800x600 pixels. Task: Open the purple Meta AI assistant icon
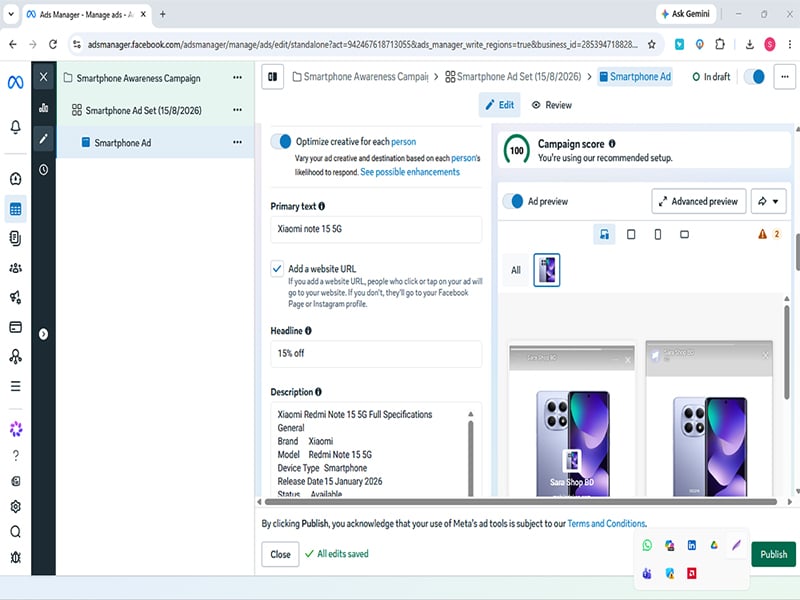(x=16, y=429)
